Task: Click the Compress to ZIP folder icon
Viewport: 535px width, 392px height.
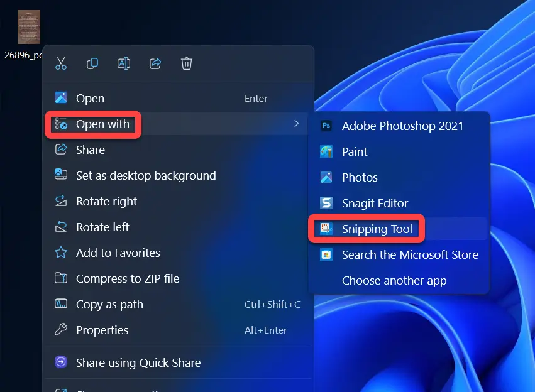Action: pos(61,278)
